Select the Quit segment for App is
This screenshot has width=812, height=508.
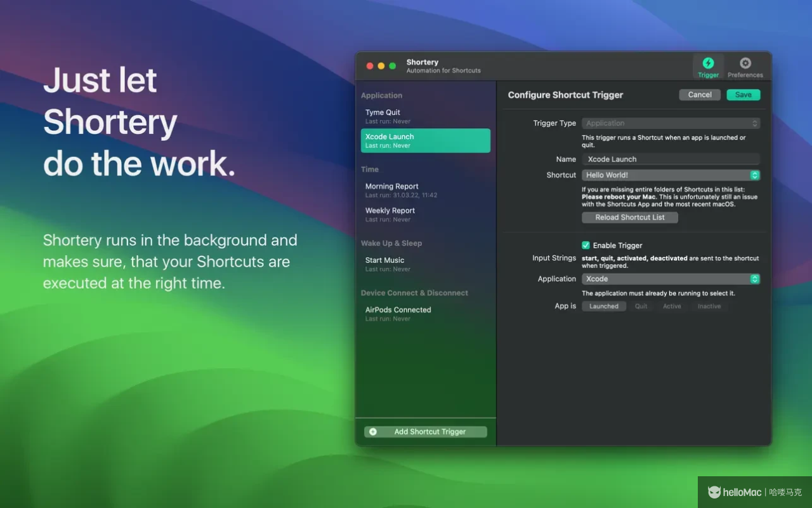(641, 306)
